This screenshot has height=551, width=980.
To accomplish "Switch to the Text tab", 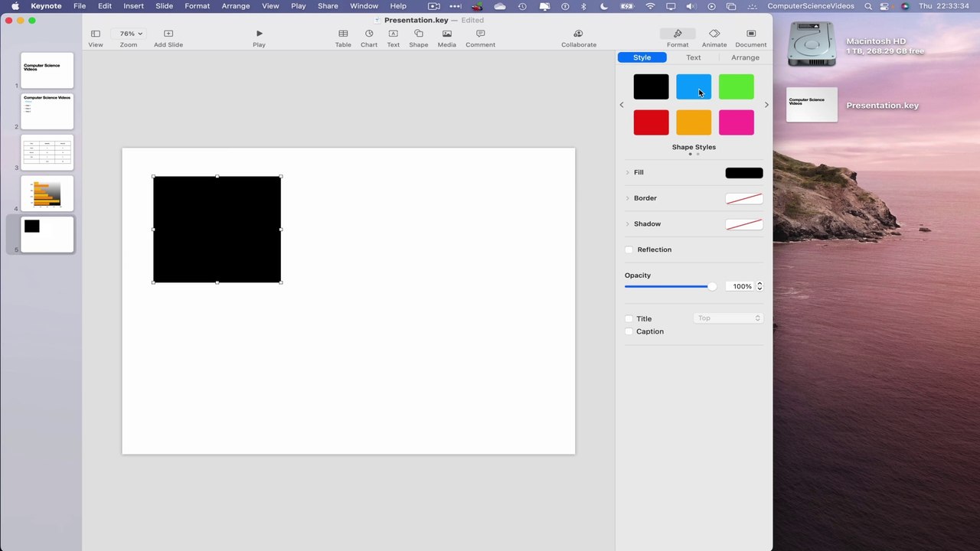I will click(x=693, y=57).
